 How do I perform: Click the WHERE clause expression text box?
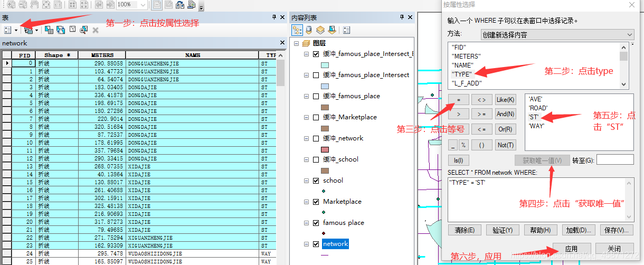pos(541,200)
